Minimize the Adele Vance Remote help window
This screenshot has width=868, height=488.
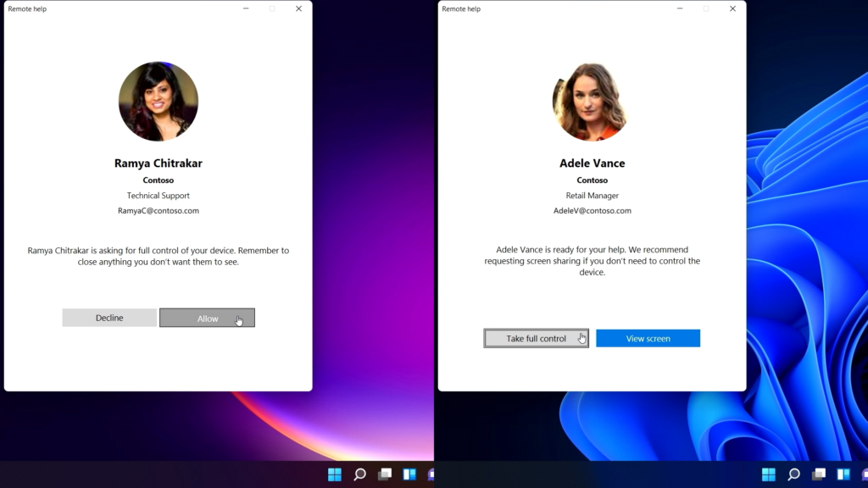coord(679,8)
